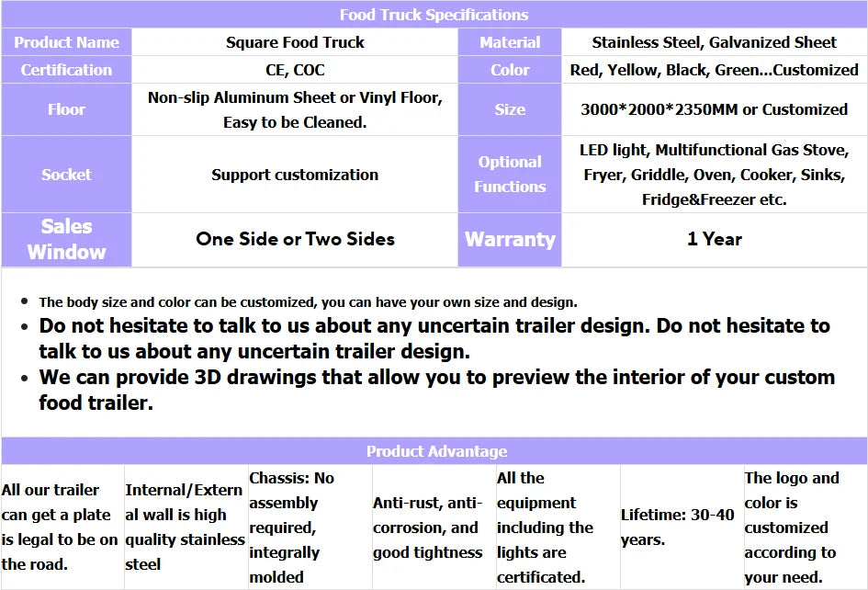Select the Certification label cell

coord(65,69)
